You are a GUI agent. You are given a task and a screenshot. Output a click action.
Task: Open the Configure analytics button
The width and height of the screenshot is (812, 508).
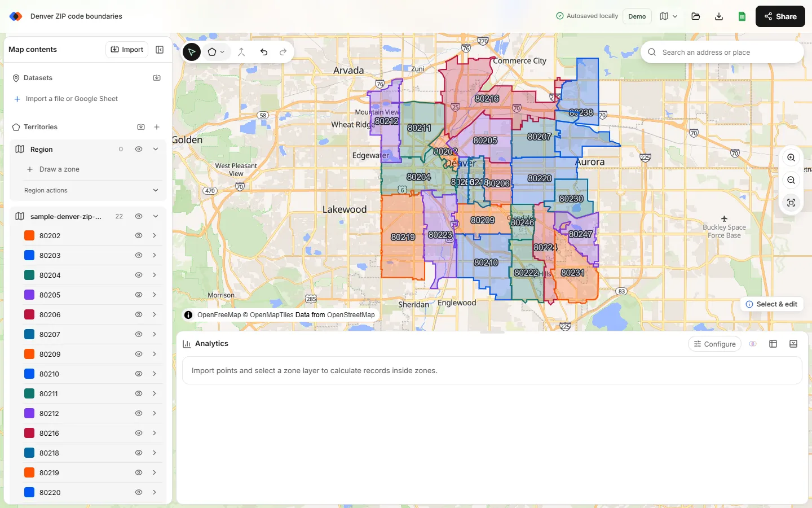click(x=714, y=344)
